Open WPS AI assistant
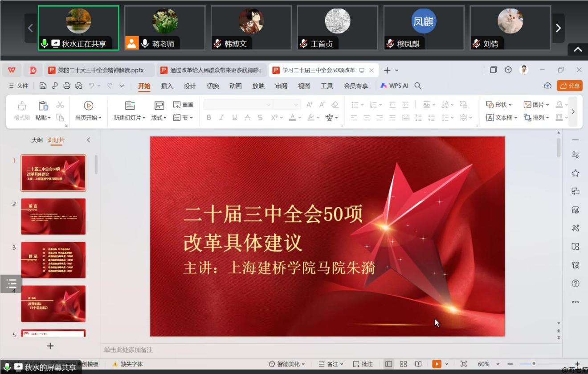 pos(394,86)
